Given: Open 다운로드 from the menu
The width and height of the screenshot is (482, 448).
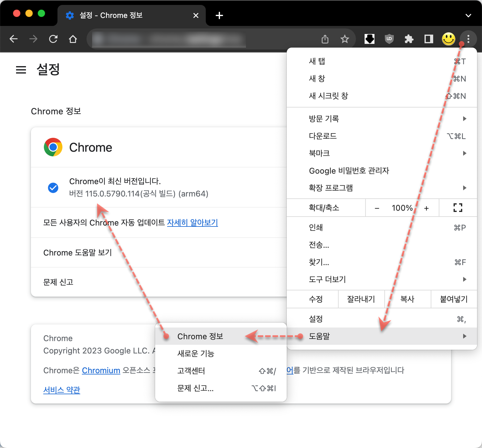Looking at the screenshot, I should [382, 136].
